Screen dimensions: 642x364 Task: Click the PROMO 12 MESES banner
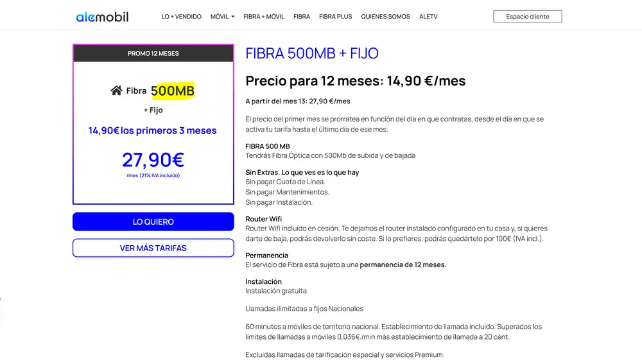coord(153,53)
